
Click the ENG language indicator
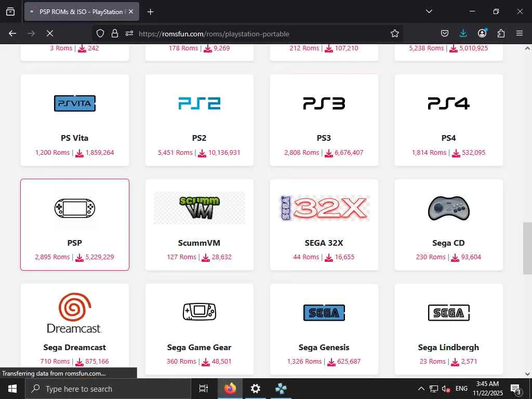[x=461, y=389]
